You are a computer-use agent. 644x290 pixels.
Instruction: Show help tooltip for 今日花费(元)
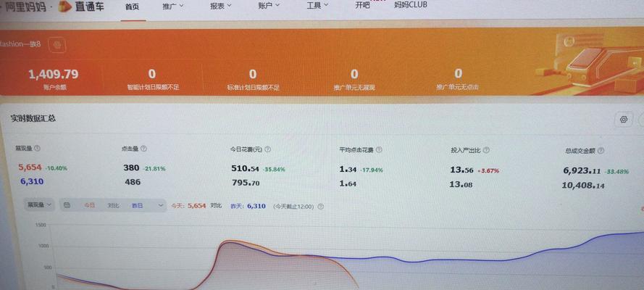(x=267, y=149)
